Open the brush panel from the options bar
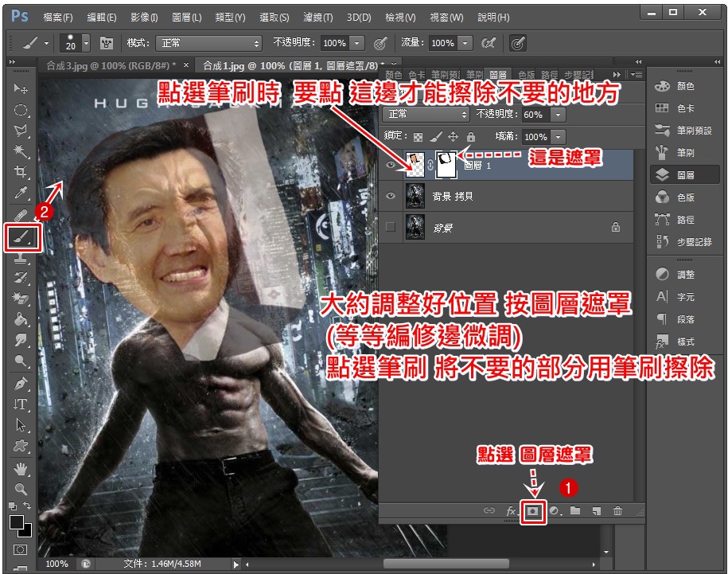Screen dimensions: 728x574 pyautogui.click(x=107, y=43)
